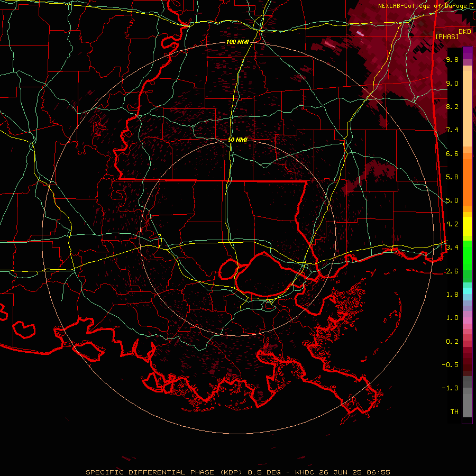Image resolution: width=476 pixels, height=476 pixels.
Task: Click the bright green band of the color bar
Action: [x=467, y=254]
